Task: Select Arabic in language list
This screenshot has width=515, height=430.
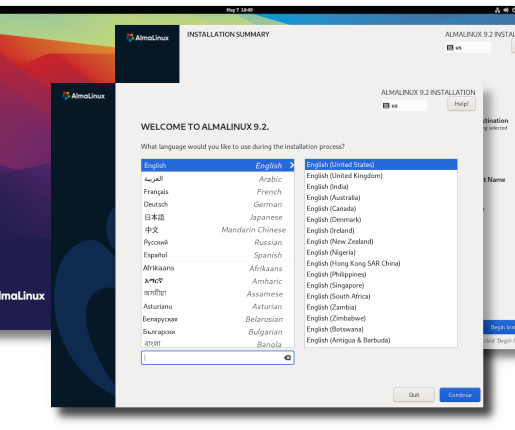Action: point(218,179)
